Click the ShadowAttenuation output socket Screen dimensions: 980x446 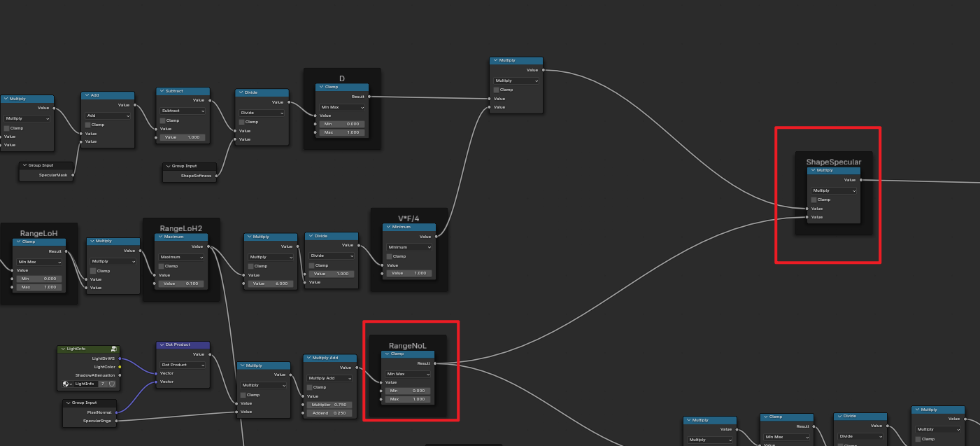point(120,375)
